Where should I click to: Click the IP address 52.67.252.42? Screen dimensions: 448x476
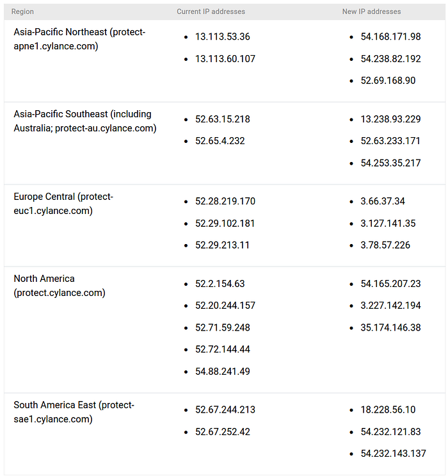[223, 432]
